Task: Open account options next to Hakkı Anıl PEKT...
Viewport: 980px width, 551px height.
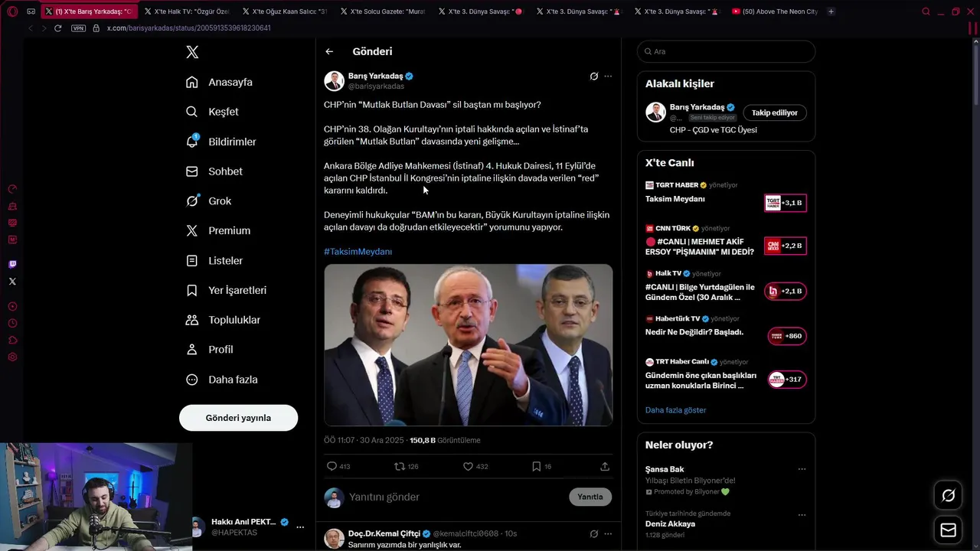Action: 300,527
